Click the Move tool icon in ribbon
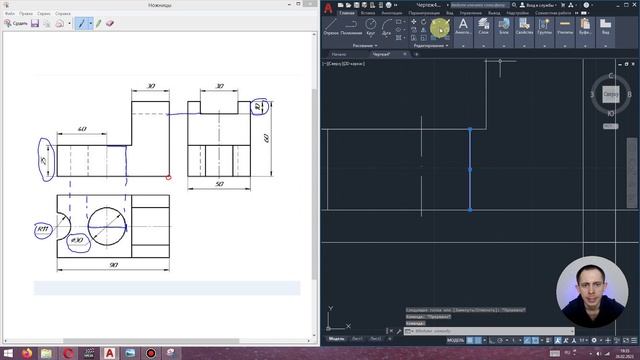The height and width of the screenshot is (360, 640). click(x=413, y=22)
